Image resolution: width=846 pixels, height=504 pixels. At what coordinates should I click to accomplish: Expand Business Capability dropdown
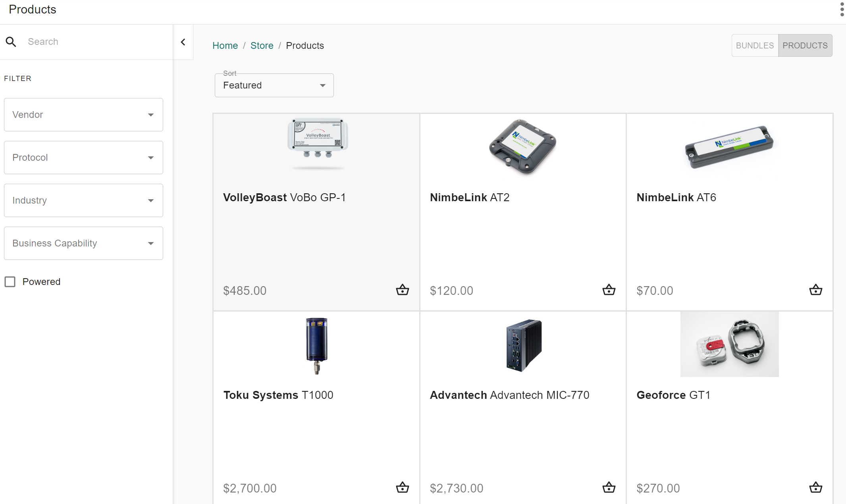coord(83,243)
